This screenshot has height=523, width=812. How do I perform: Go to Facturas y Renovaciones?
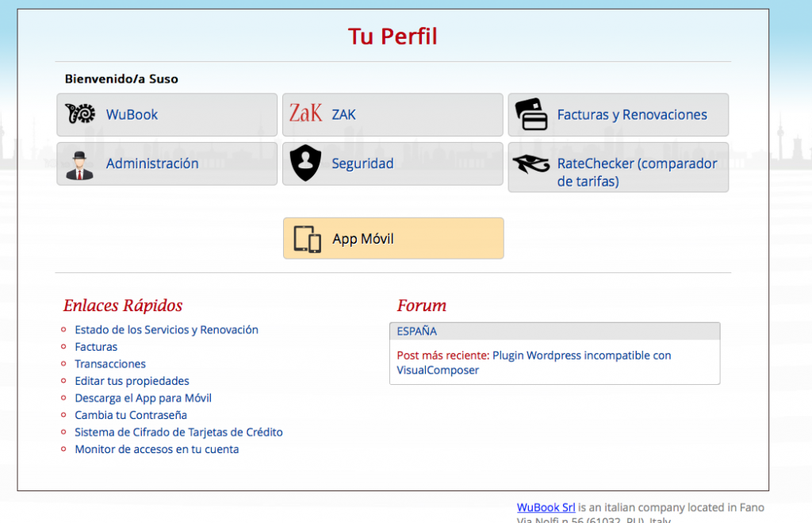pos(619,114)
